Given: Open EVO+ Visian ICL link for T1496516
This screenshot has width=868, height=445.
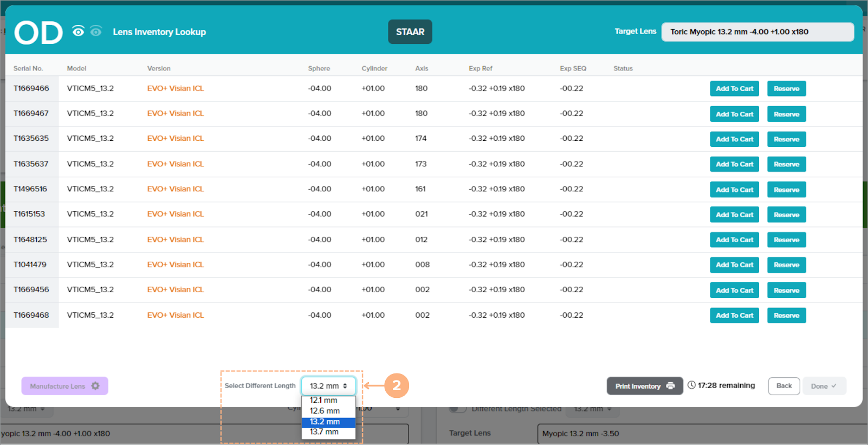Looking at the screenshot, I should (176, 189).
